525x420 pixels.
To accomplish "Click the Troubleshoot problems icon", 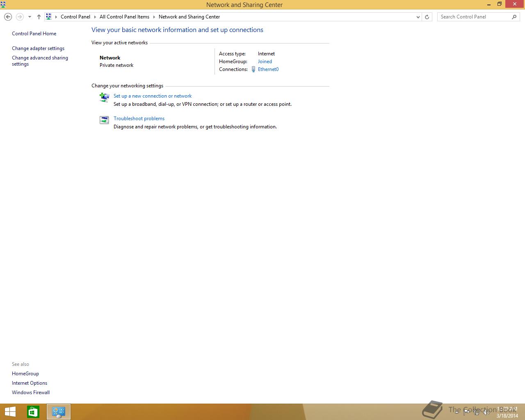I will (104, 120).
